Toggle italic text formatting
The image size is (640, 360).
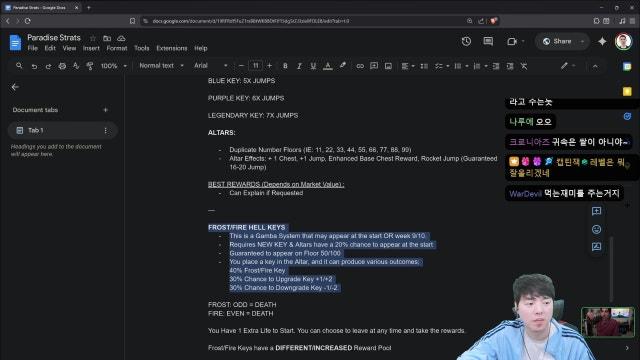click(299, 66)
